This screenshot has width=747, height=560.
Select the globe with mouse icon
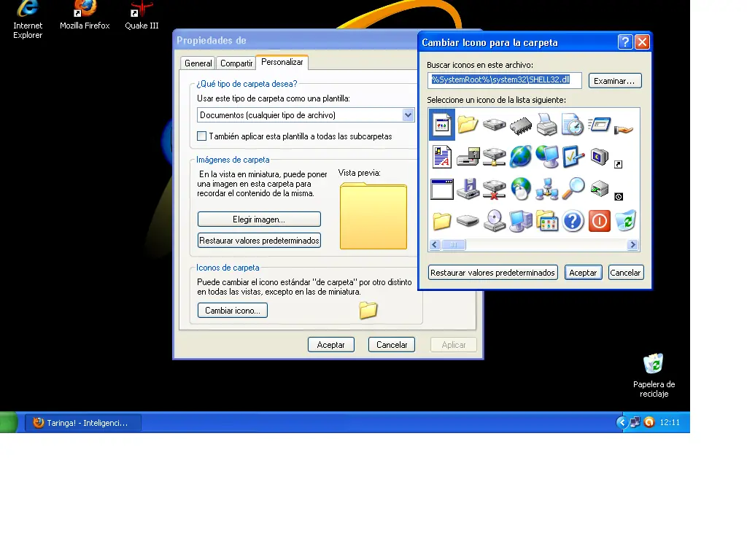coord(521,189)
